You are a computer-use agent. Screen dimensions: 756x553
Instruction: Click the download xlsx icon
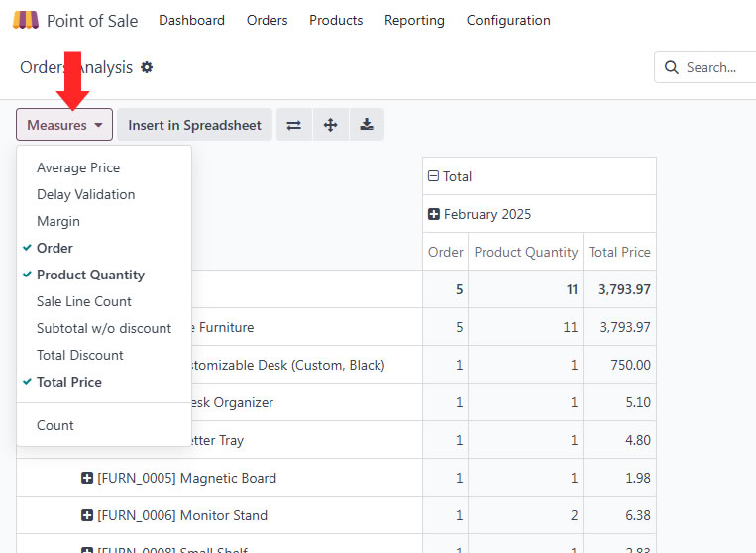click(367, 125)
